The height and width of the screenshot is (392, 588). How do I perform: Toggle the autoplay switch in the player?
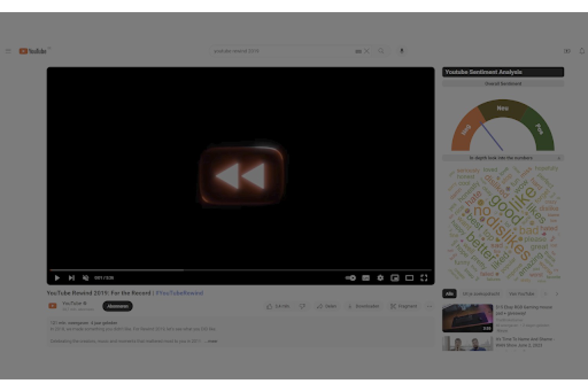point(350,278)
